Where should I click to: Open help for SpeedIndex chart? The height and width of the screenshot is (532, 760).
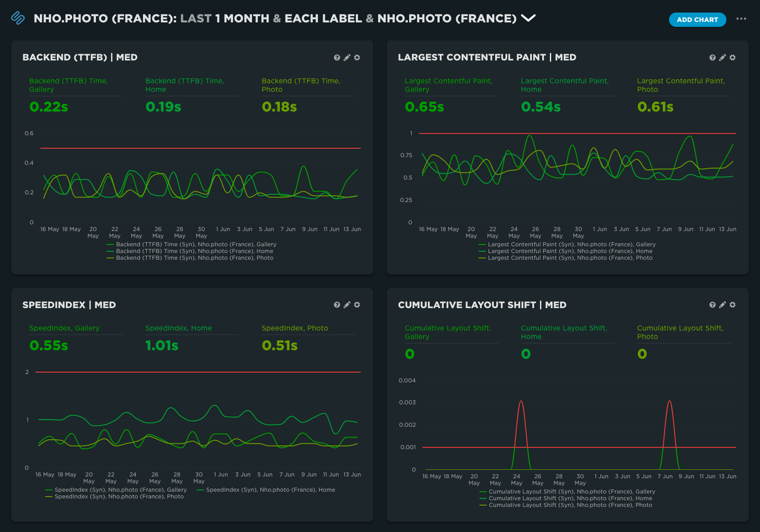337,305
